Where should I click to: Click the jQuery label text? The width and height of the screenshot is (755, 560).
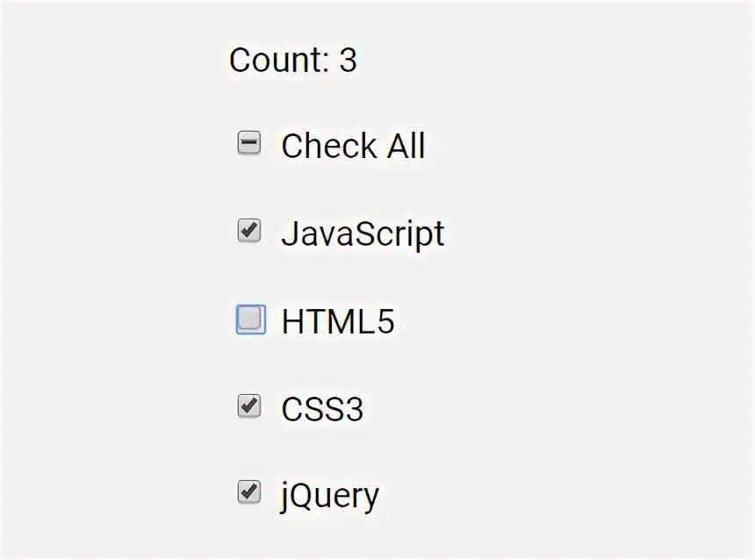tap(330, 497)
